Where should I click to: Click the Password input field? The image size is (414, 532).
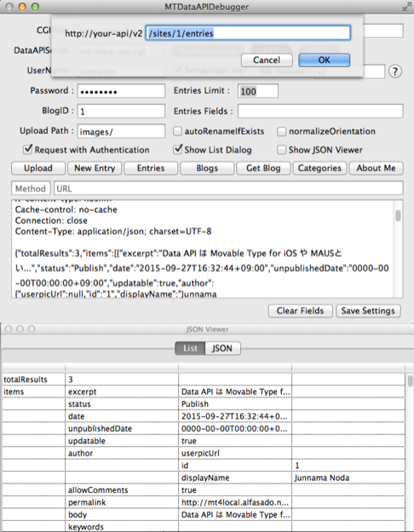(x=121, y=91)
